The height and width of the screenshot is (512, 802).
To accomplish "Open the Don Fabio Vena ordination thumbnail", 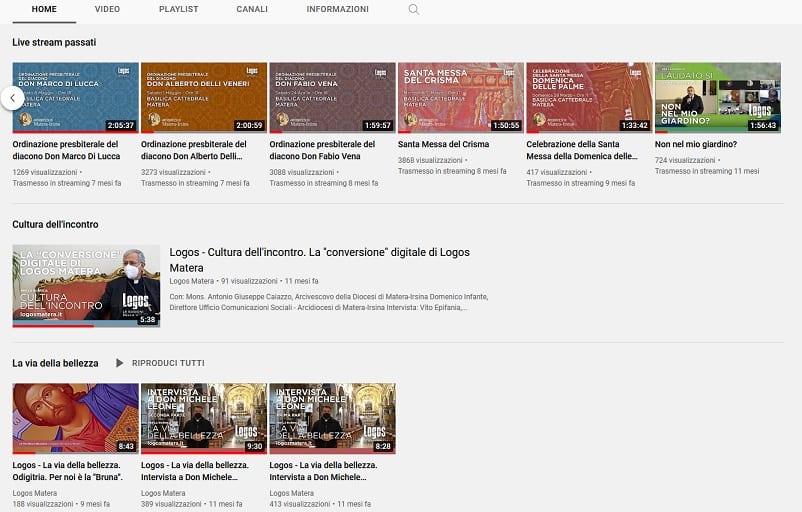I will click(332, 97).
